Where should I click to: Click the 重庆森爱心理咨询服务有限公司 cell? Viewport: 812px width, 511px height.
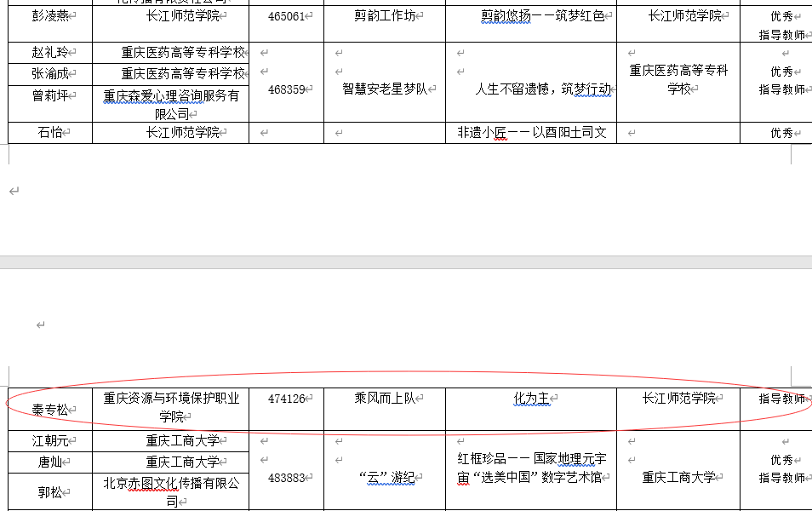point(171,105)
